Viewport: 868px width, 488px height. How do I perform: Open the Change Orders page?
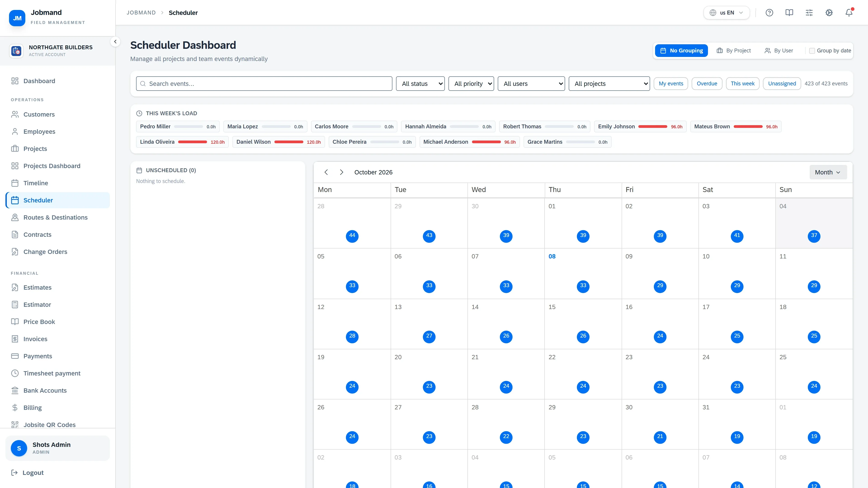(x=58, y=252)
